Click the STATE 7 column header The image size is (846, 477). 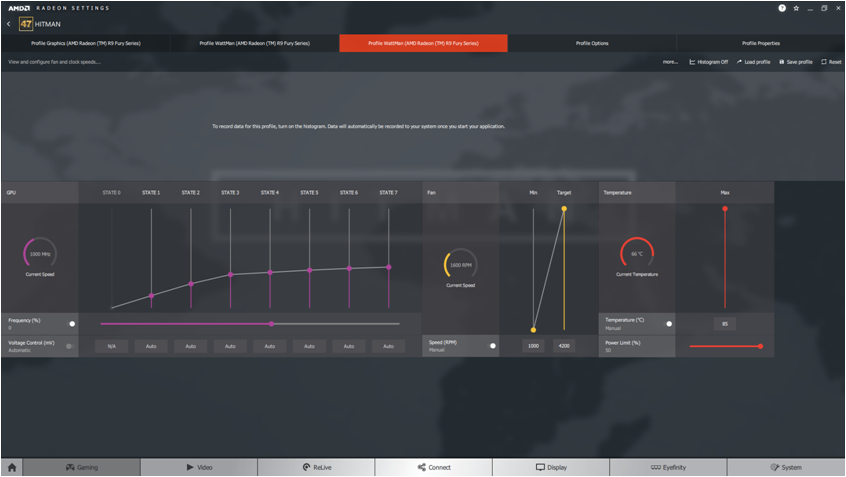point(388,193)
